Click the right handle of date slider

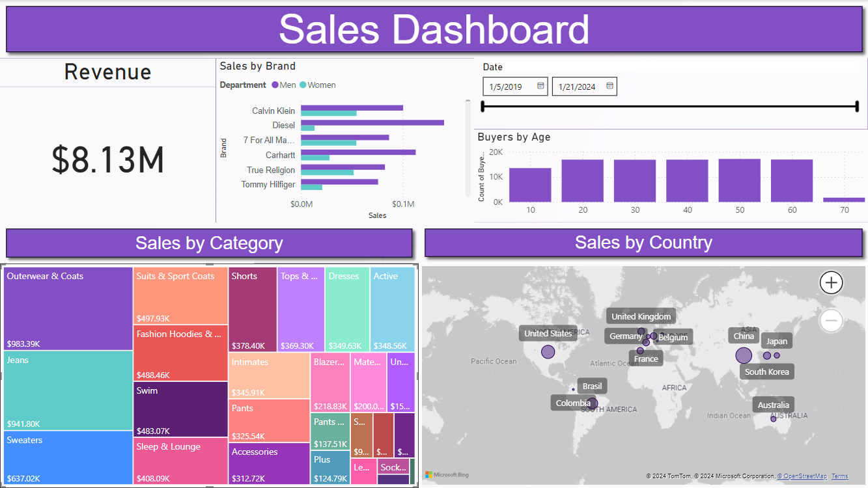858,107
